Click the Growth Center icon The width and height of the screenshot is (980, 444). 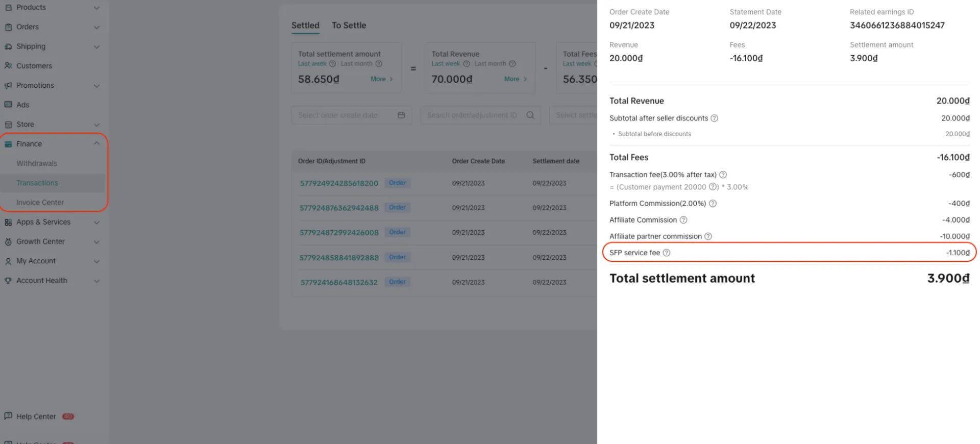coord(8,242)
